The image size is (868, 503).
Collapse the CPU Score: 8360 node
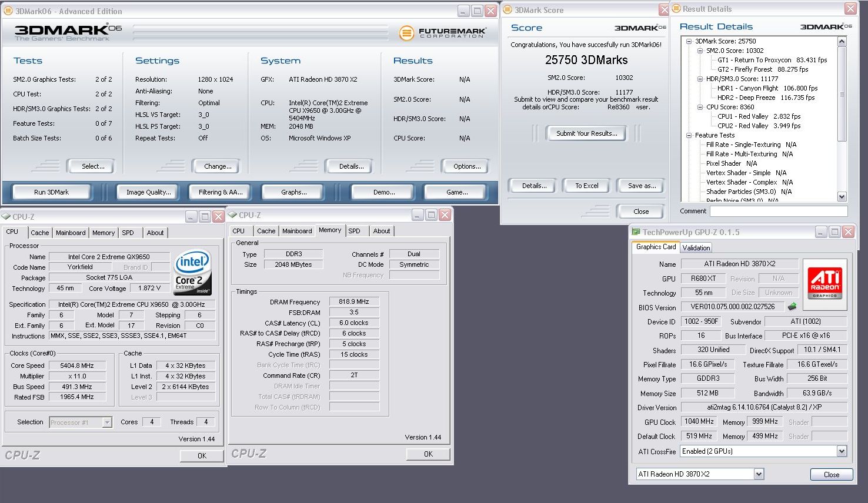click(700, 107)
